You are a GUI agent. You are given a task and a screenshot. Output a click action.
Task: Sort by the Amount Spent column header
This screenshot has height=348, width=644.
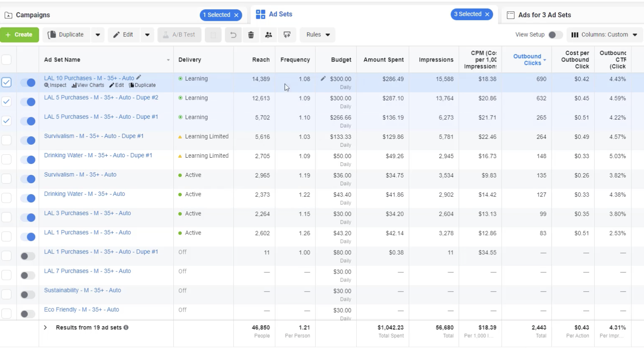(x=384, y=60)
